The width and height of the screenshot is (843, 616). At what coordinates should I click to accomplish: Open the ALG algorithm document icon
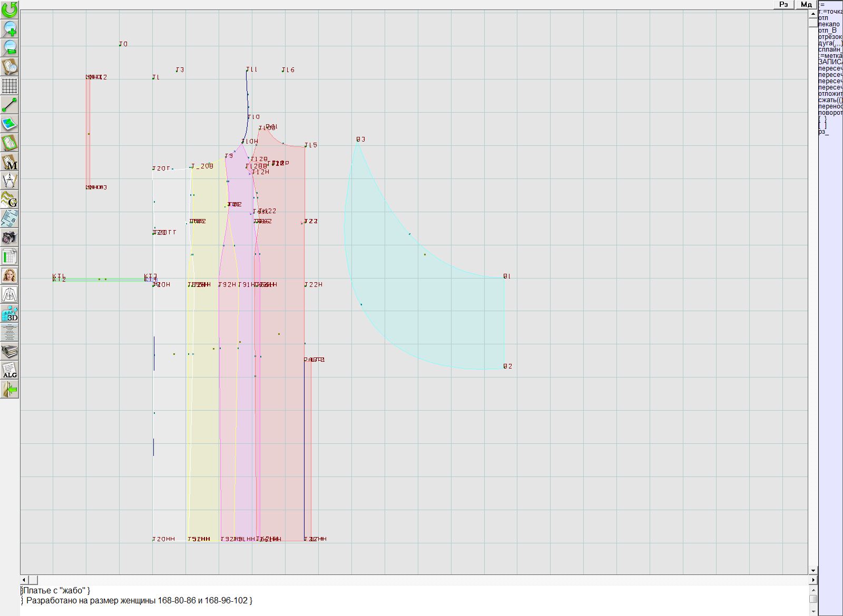9,370
